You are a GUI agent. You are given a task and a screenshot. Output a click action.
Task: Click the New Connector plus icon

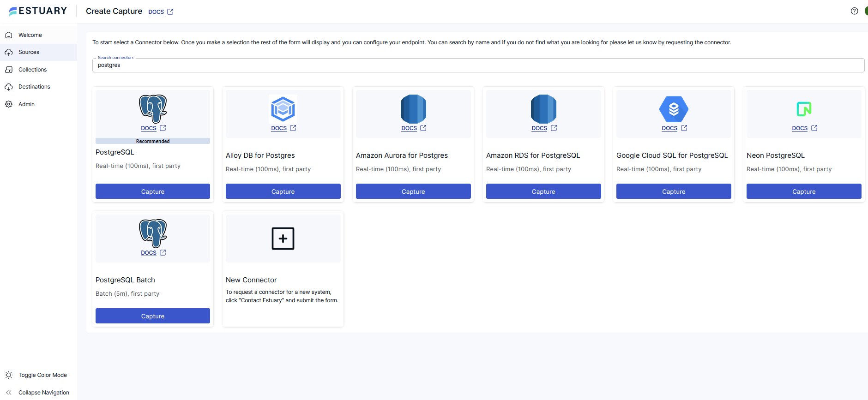pos(283,239)
